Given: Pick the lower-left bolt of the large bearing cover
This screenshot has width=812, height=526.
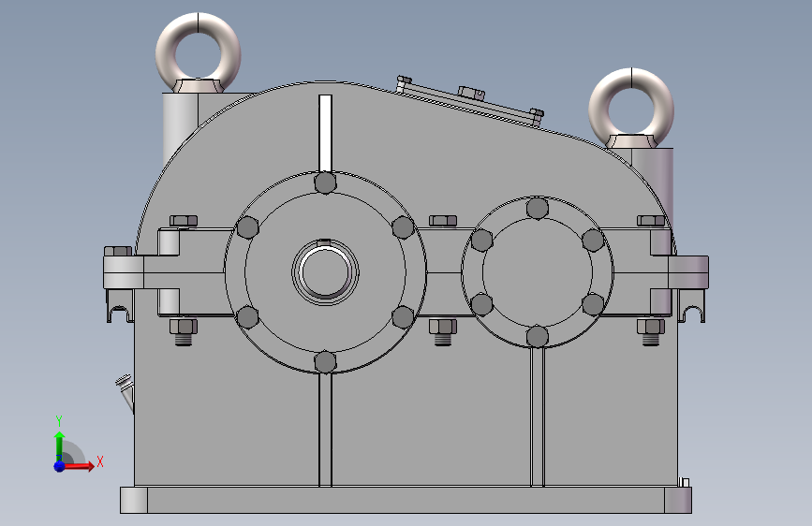Looking at the screenshot, I should (247, 317).
